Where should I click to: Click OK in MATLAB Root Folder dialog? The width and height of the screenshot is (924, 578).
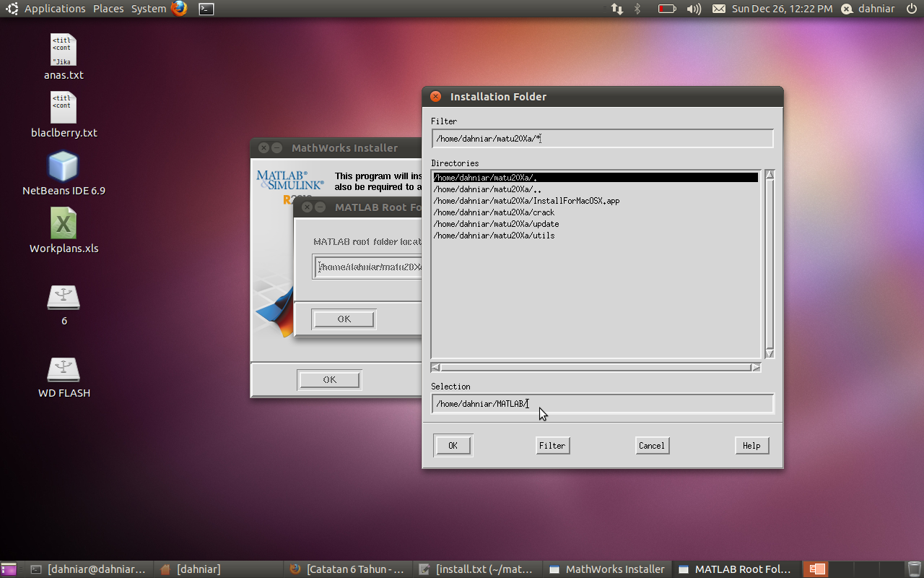tap(344, 319)
